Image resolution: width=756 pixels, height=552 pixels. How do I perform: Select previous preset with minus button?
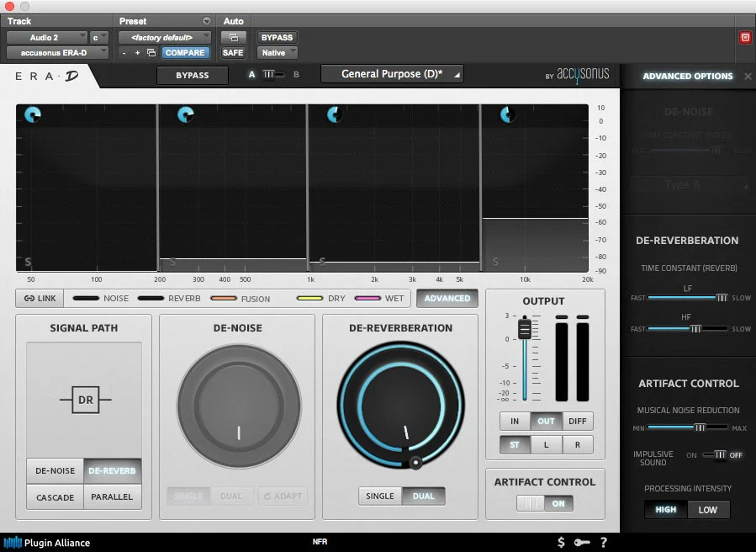pyautogui.click(x=124, y=53)
